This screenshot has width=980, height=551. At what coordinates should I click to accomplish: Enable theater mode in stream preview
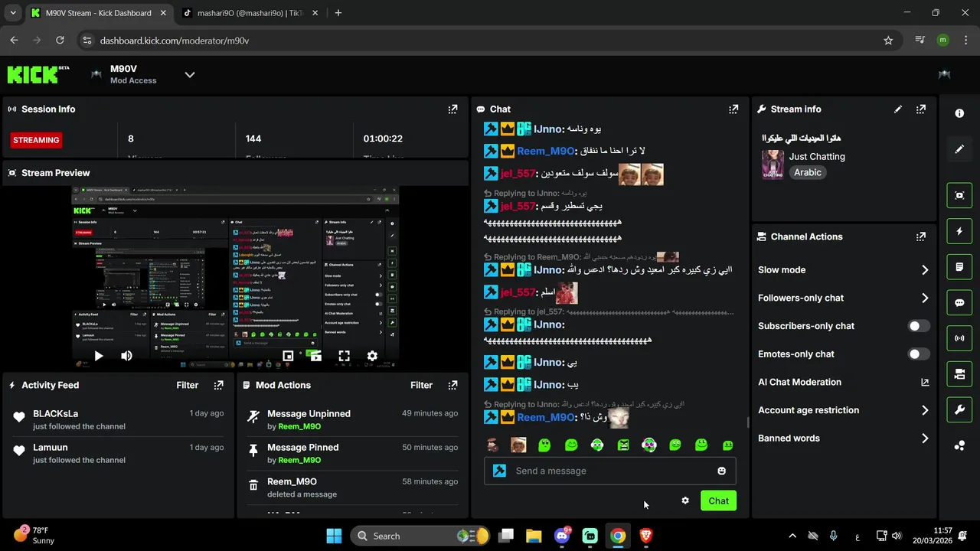[315, 356]
